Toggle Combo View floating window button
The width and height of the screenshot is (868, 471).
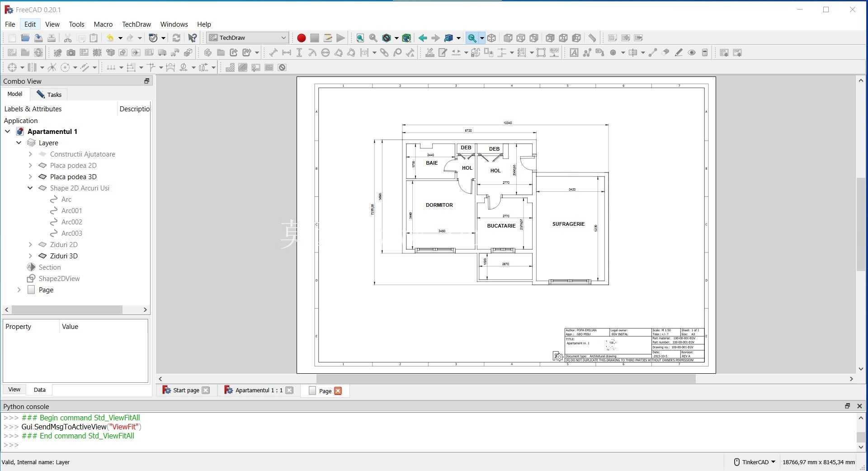click(x=146, y=81)
